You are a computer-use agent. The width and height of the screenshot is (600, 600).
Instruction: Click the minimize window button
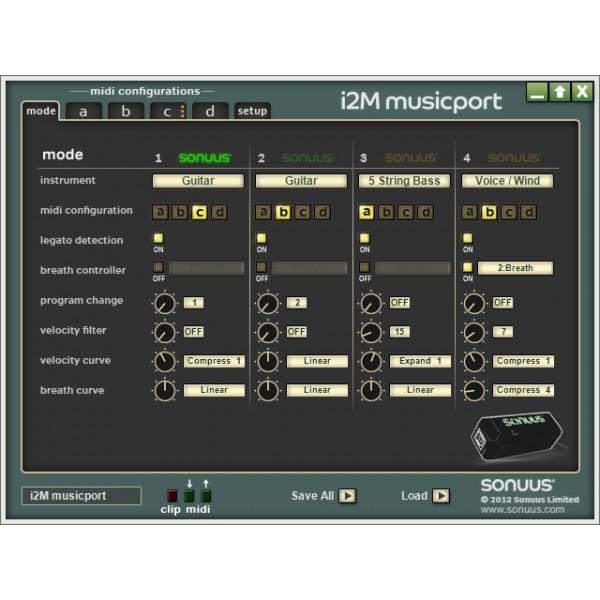click(x=537, y=92)
